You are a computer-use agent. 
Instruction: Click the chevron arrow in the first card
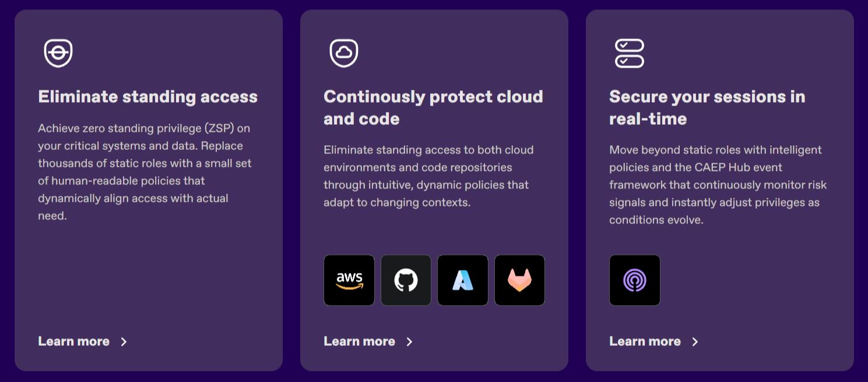124,342
